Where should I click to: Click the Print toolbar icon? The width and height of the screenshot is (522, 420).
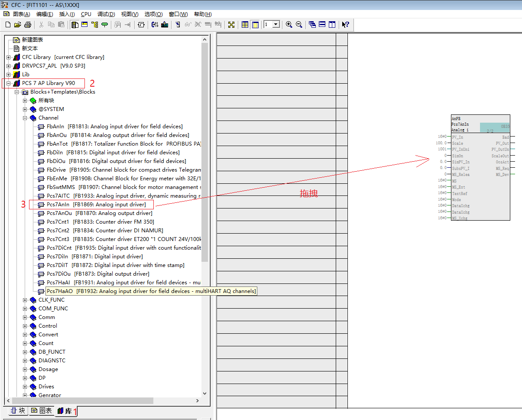pos(28,25)
